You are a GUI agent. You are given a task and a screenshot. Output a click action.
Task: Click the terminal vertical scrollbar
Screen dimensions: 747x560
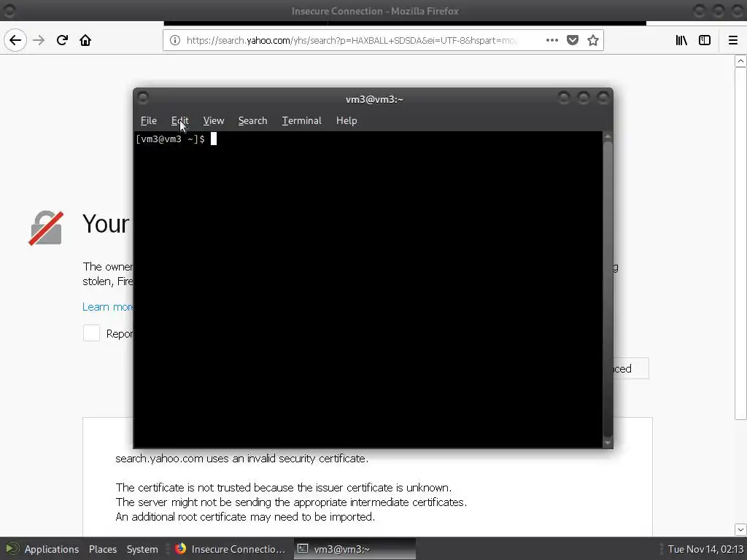pos(608,289)
